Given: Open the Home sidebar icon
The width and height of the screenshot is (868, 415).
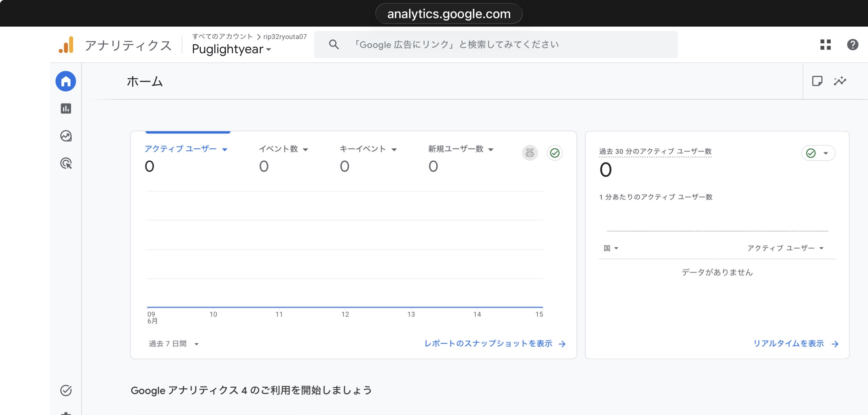Looking at the screenshot, I should pyautogui.click(x=66, y=81).
